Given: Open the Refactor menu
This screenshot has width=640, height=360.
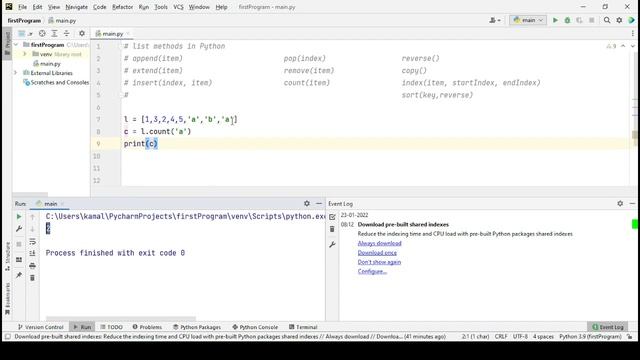Looking at the screenshot, I should pos(122,7).
